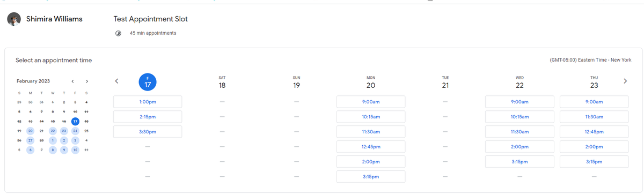Click the WED 22 day header
Screen dimensions: 644x195
coord(519,82)
